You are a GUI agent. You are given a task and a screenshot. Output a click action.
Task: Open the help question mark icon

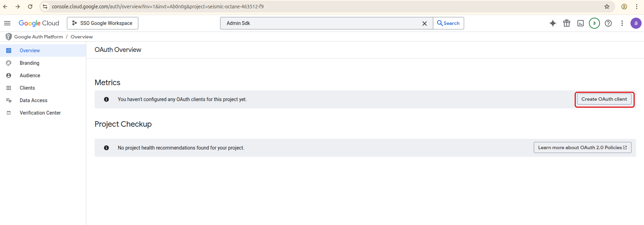(x=608, y=23)
